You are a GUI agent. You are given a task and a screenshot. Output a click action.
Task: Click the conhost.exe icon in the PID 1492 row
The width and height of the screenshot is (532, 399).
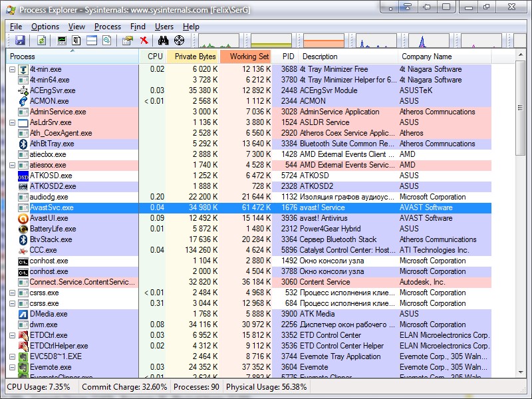[x=23, y=261]
